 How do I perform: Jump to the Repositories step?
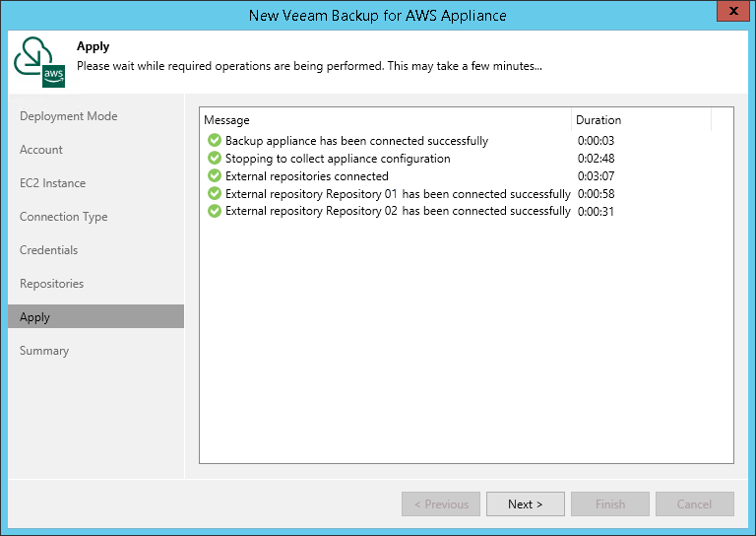coord(52,284)
